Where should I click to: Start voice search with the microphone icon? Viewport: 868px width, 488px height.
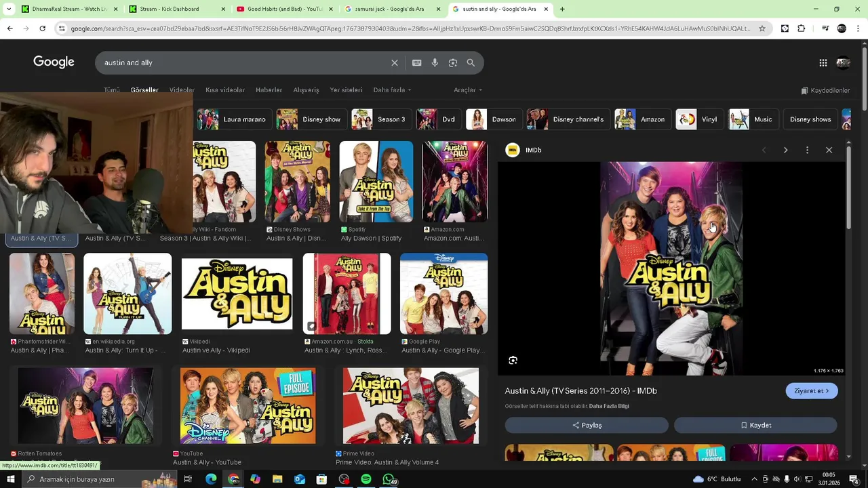click(435, 62)
